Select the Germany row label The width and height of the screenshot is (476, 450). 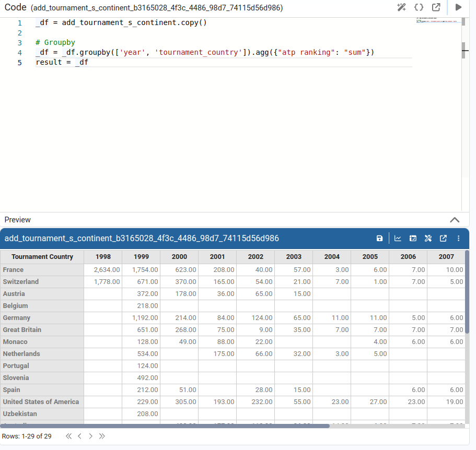click(x=42, y=318)
